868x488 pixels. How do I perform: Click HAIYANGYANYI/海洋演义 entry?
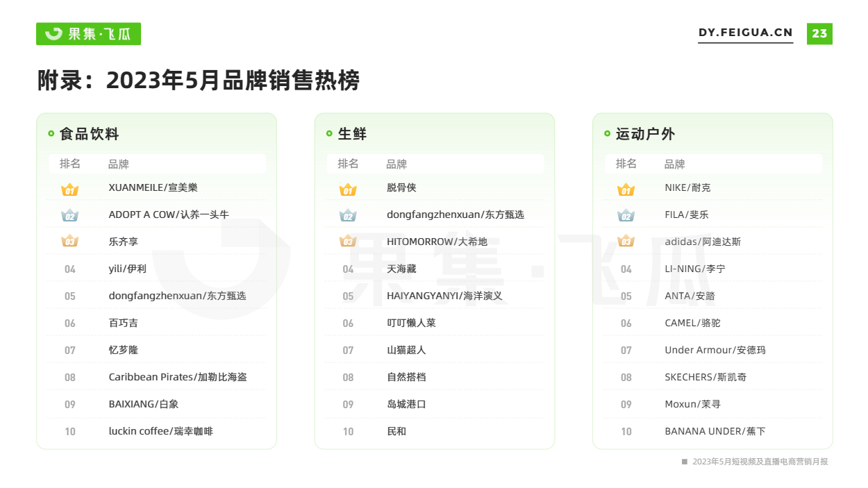pyautogui.click(x=444, y=296)
